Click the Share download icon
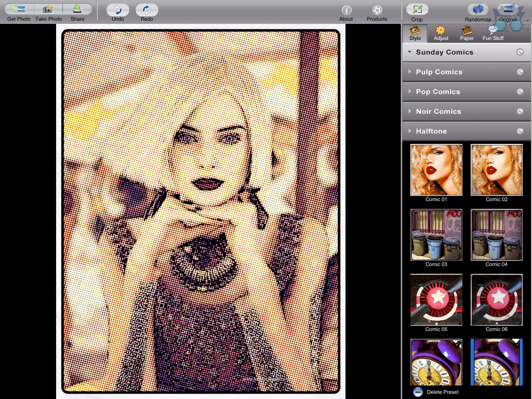532x399 pixels. (77, 9)
